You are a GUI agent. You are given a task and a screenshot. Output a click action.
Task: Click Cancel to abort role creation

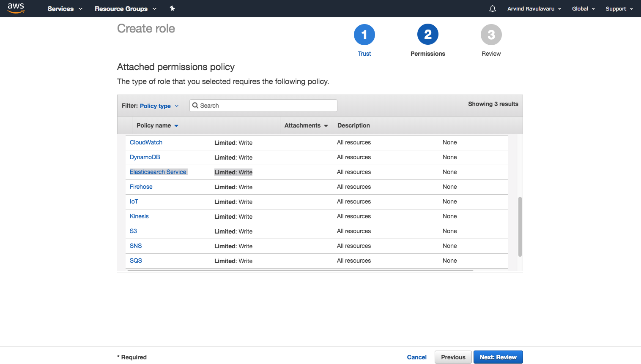pos(416,357)
